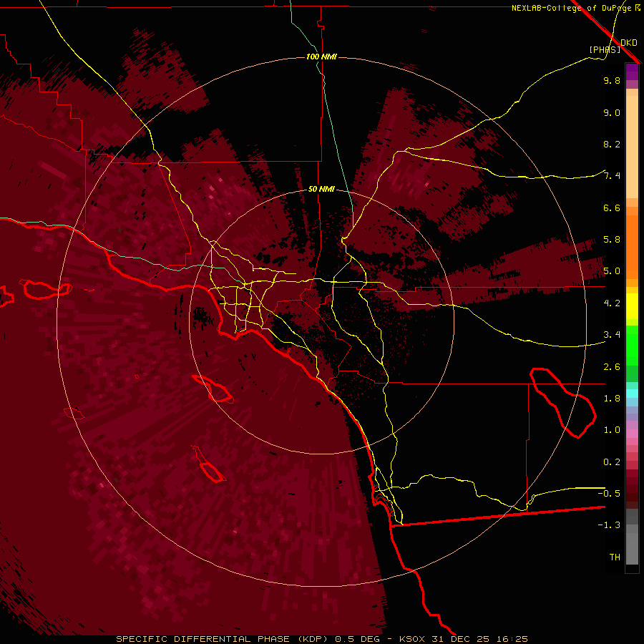Click the '31 DEC 25 16:25' timestamp
644x644 pixels.
(479, 639)
